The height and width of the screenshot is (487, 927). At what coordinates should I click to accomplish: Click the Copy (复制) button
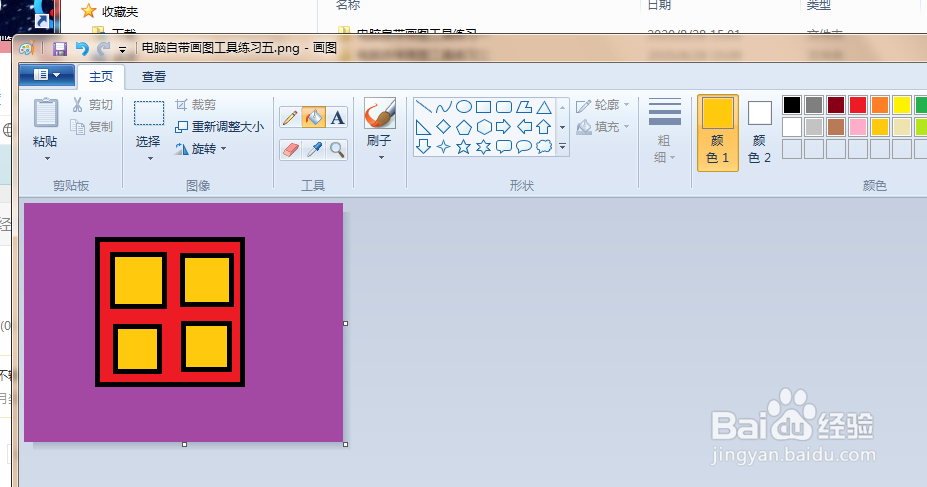point(92,126)
